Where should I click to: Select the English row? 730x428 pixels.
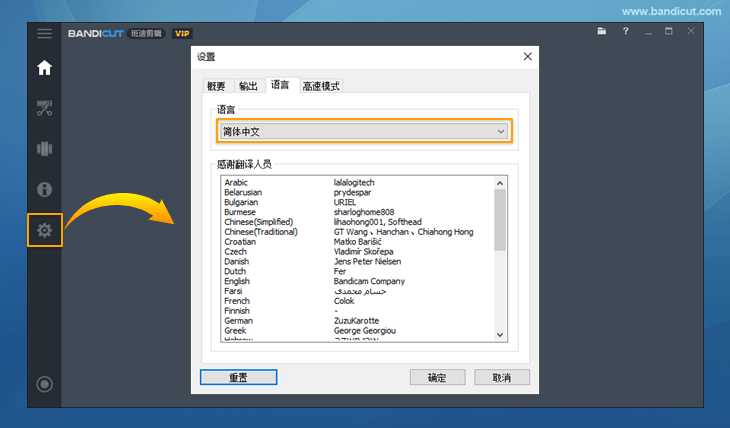pos(358,281)
